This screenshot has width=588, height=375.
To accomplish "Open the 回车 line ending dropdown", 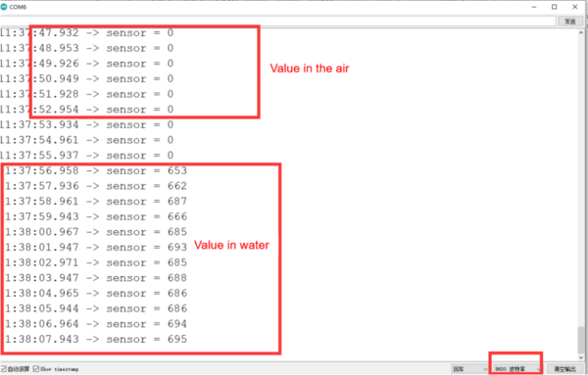I will [469, 369].
